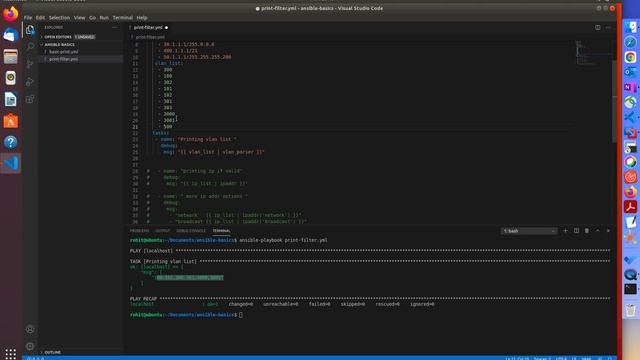640x360 pixels.
Task: Open the Accounts icon in activity bar
Action: [x=30, y=329]
